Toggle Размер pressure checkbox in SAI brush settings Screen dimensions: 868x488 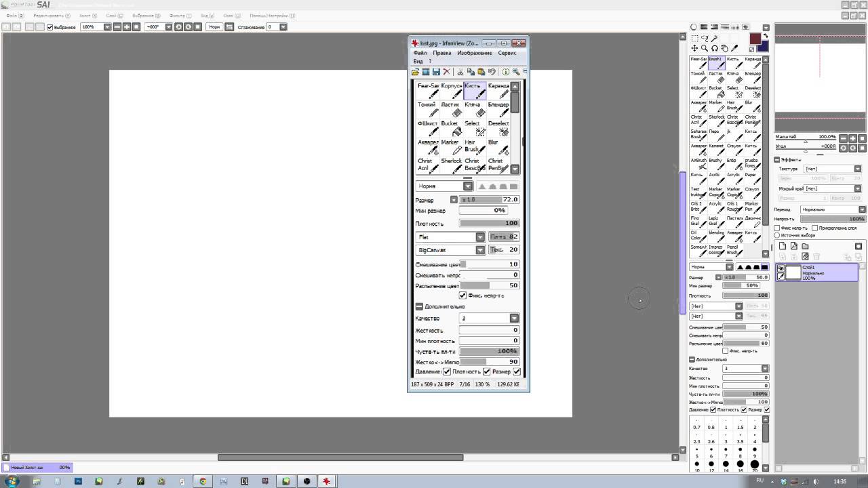(744, 409)
